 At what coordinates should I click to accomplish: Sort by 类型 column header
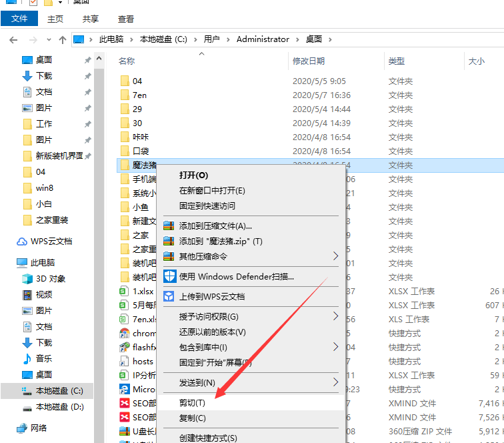396,61
